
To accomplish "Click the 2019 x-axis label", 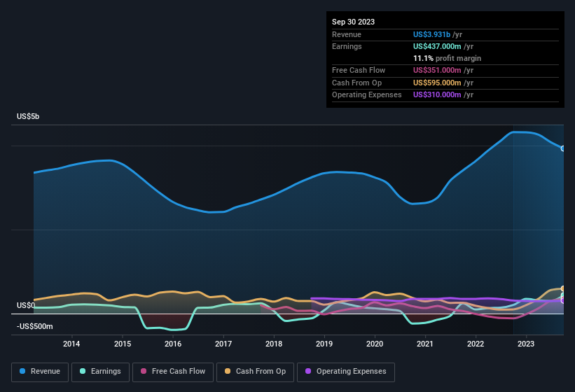I will point(324,344).
